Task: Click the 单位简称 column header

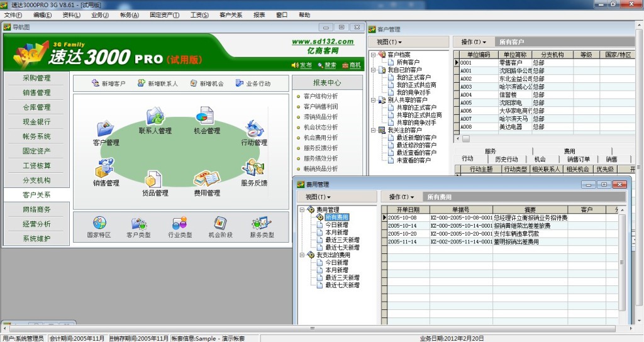Action: 515,55
